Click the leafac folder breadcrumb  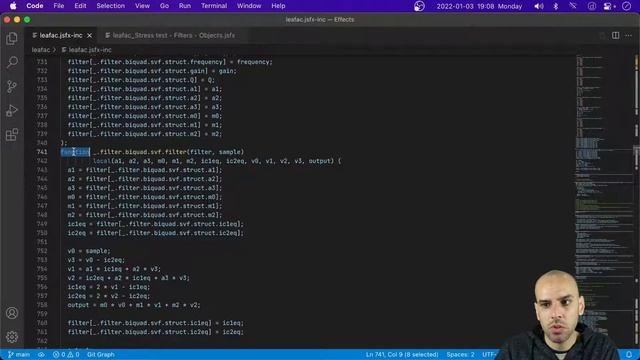41,50
